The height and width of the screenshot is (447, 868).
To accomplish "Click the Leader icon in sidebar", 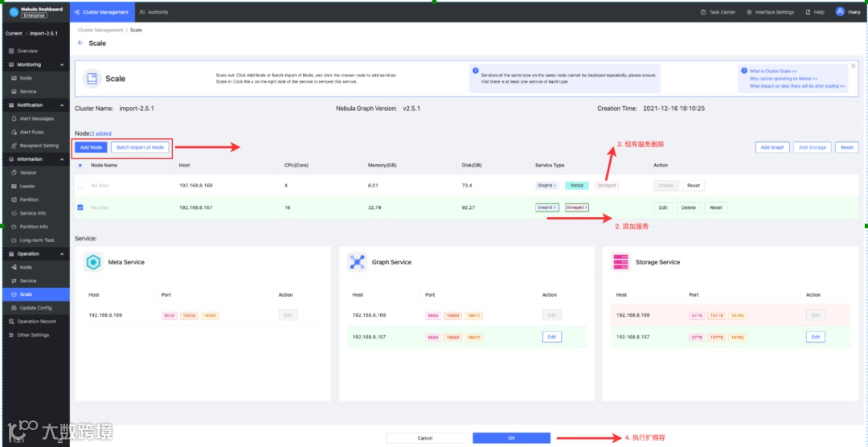I will click(14, 186).
